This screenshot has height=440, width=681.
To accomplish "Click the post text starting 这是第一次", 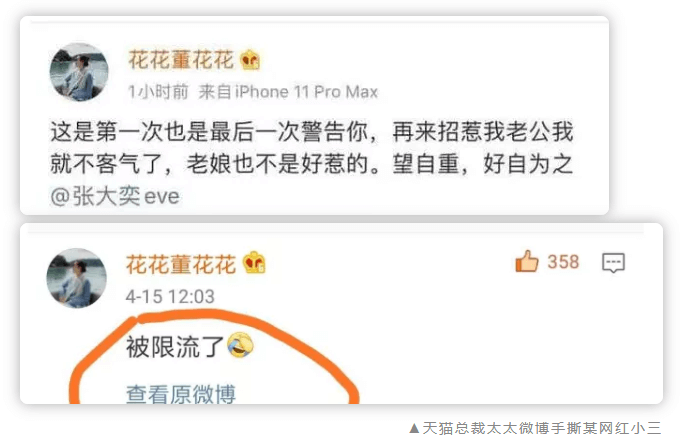I will (312, 148).
